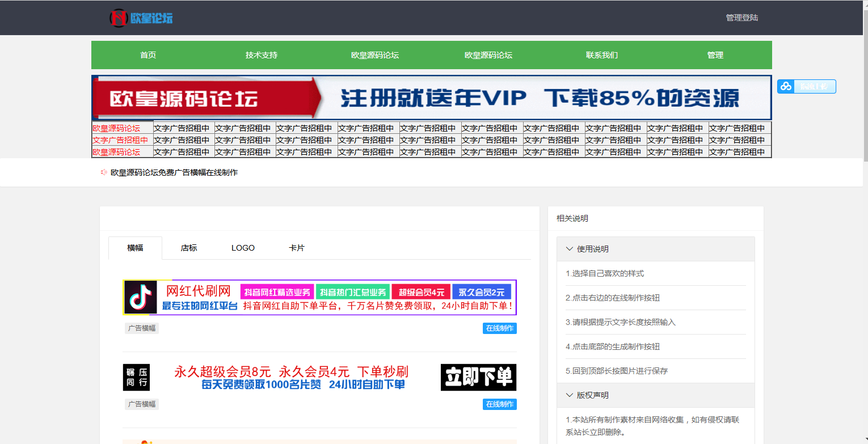Click 在线制作 on the first banner

(499, 328)
